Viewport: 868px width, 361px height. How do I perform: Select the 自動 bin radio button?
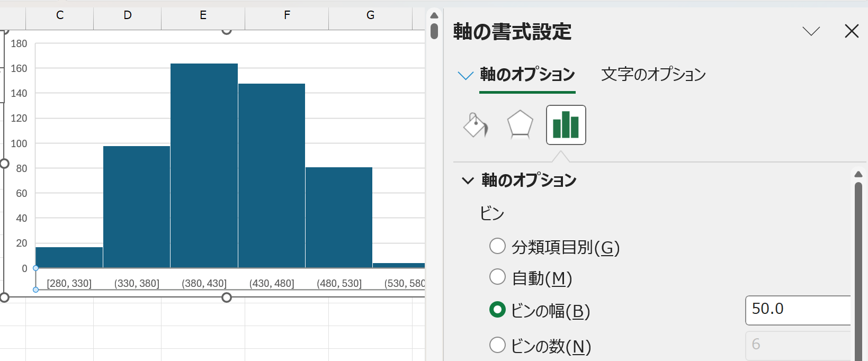[x=497, y=277]
